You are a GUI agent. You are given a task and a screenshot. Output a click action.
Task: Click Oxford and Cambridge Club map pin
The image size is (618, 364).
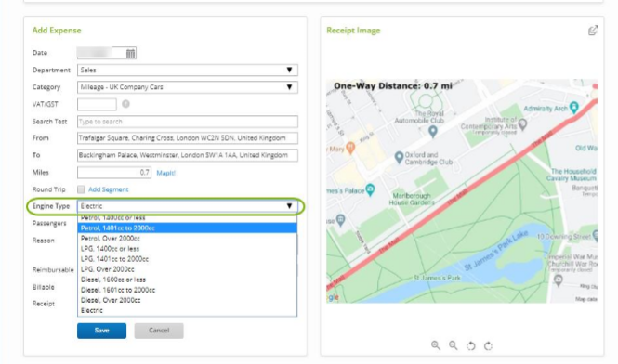[399, 158]
